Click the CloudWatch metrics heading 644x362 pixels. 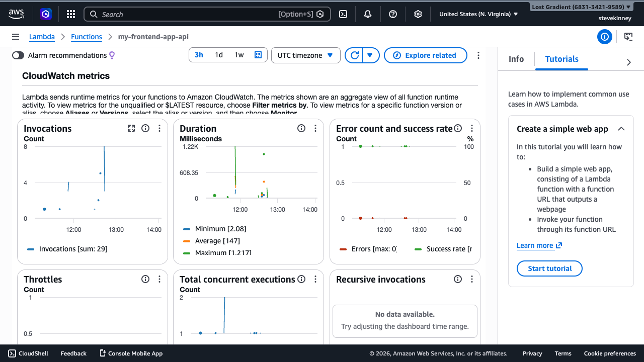point(66,76)
